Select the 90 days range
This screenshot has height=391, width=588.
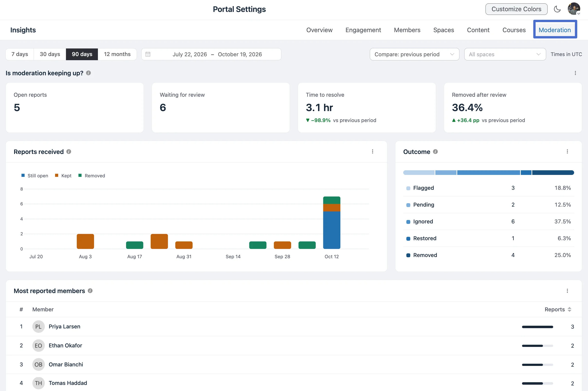pyautogui.click(x=82, y=54)
